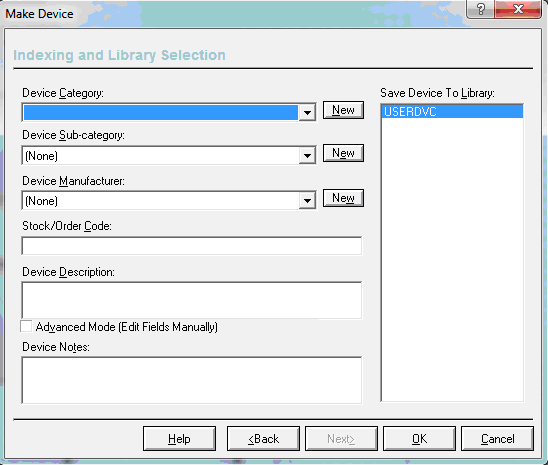
Task: Click inside the Device Description box
Action: 192,300
